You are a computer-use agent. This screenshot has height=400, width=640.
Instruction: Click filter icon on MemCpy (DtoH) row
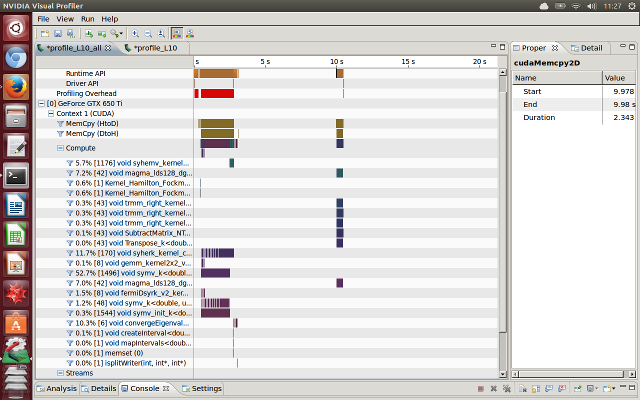click(60, 134)
